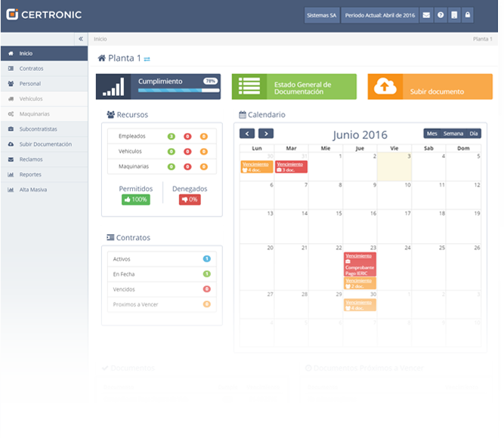Collapse the sidebar with the double chevron

[81, 39]
